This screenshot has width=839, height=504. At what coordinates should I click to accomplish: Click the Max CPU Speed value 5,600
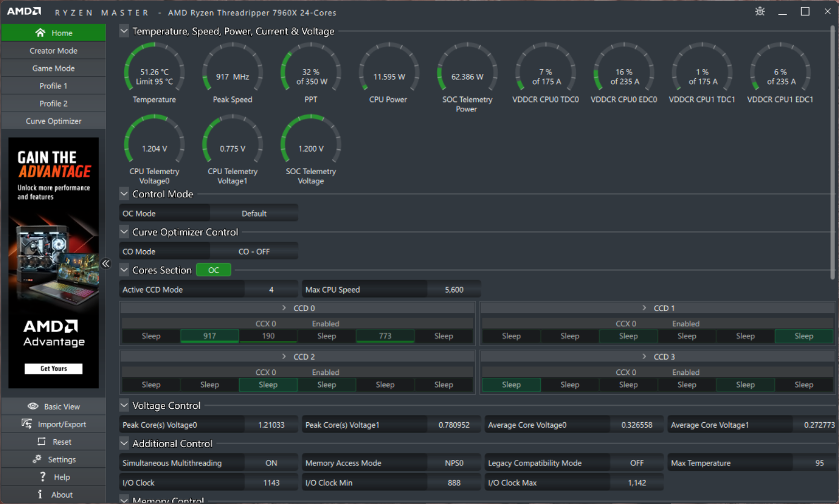pos(454,289)
